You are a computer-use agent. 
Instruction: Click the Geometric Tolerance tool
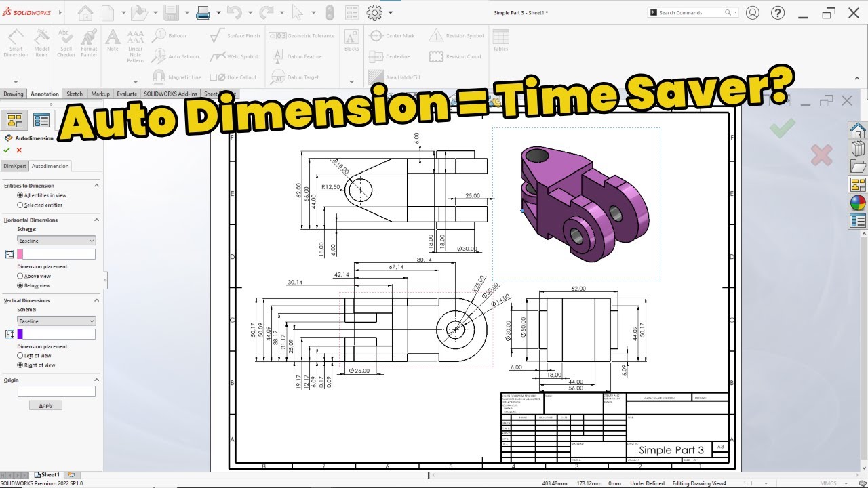pos(302,36)
